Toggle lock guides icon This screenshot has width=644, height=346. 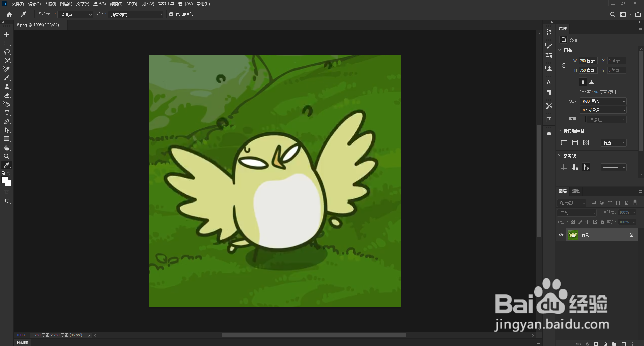coord(575,167)
